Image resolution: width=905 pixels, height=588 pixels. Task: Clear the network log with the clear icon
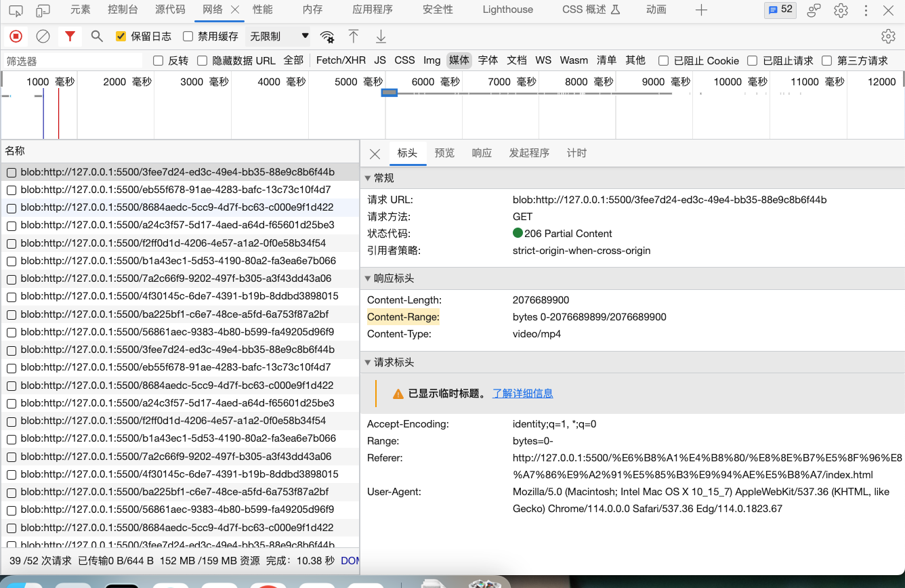(43, 36)
